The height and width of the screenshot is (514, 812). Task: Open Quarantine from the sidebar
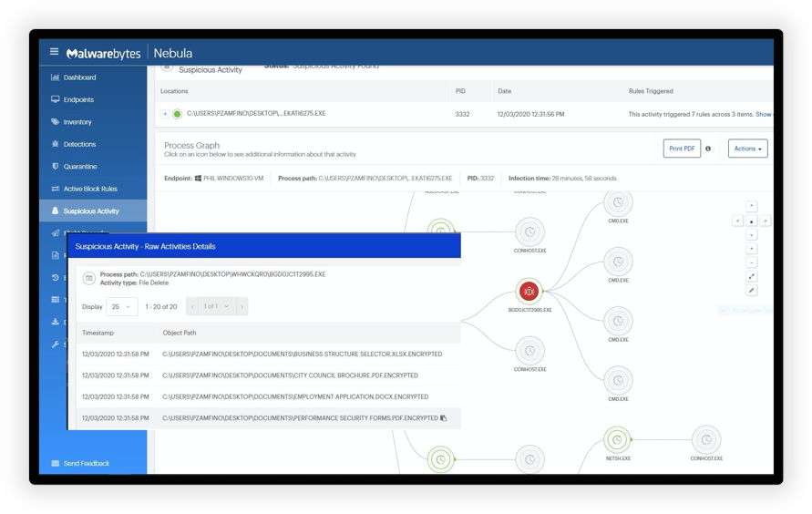pos(79,167)
